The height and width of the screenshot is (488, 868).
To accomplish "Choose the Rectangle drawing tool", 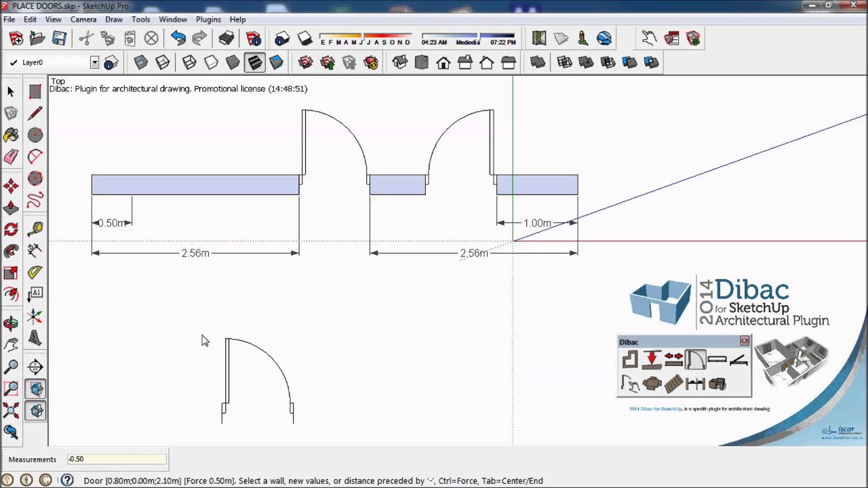I will tap(35, 91).
